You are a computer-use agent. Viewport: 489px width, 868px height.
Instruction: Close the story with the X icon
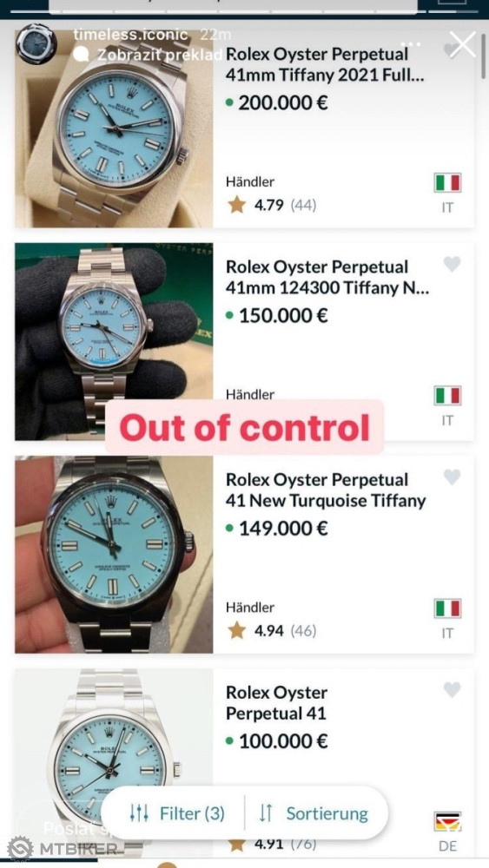(462, 44)
